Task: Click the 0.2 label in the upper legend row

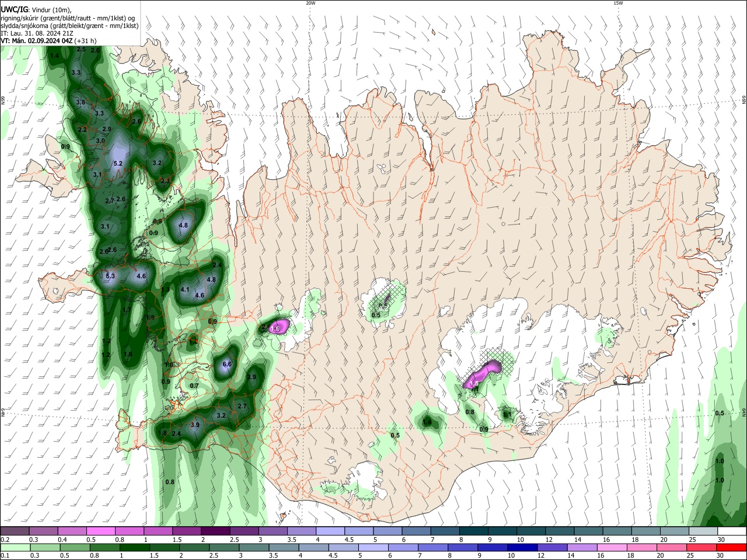Action: (5, 540)
